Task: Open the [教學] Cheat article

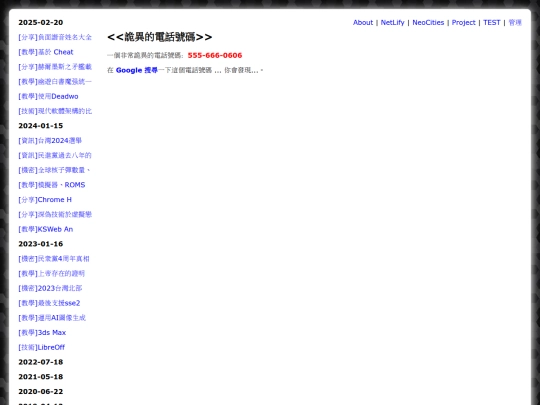Action: coord(46,52)
